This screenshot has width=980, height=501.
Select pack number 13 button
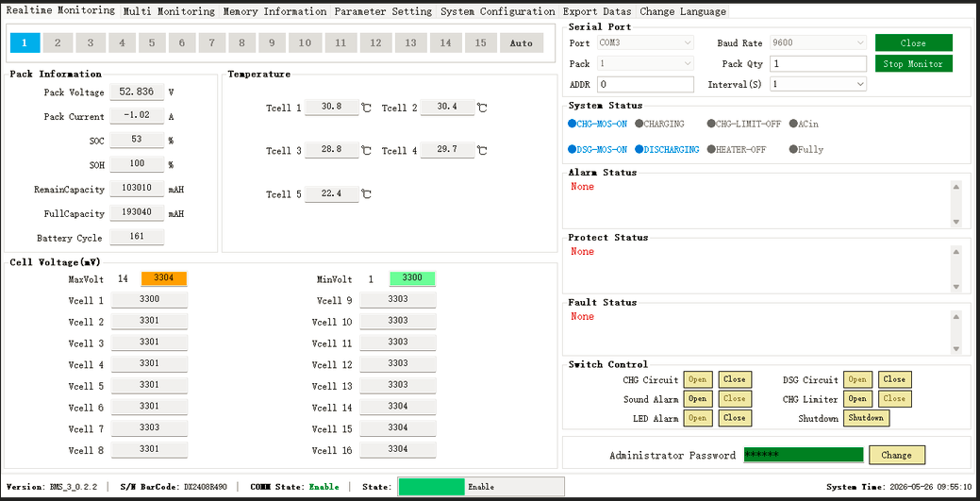point(410,42)
